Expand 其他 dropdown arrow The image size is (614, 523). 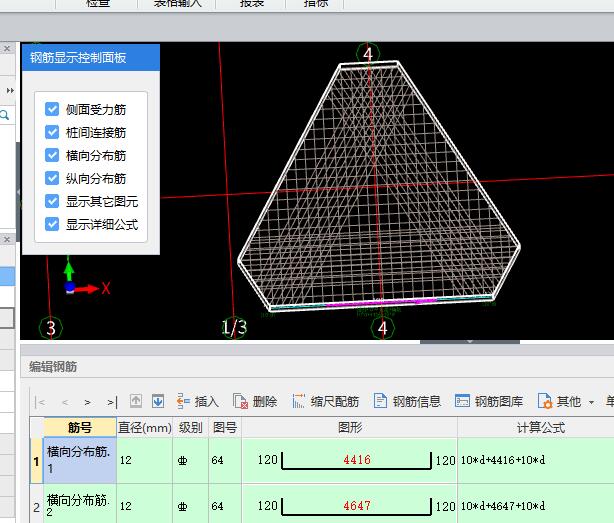point(591,402)
